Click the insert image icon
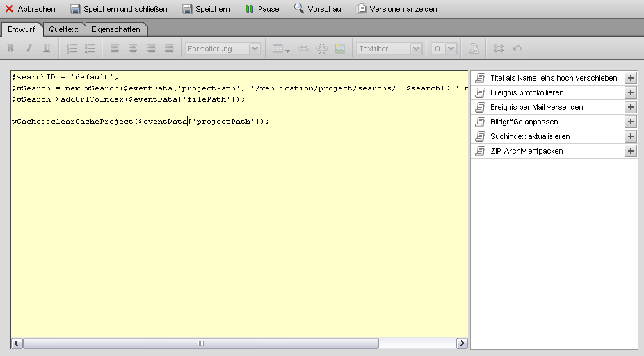644x356 pixels. point(339,49)
